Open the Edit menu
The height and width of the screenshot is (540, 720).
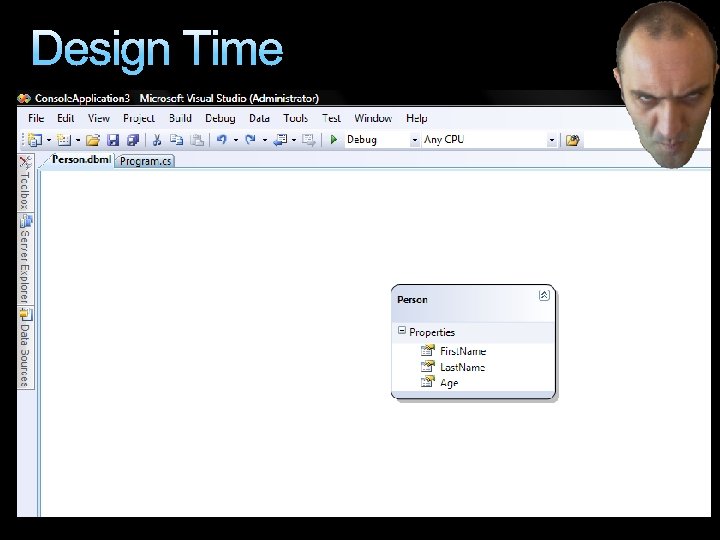point(65,118)
